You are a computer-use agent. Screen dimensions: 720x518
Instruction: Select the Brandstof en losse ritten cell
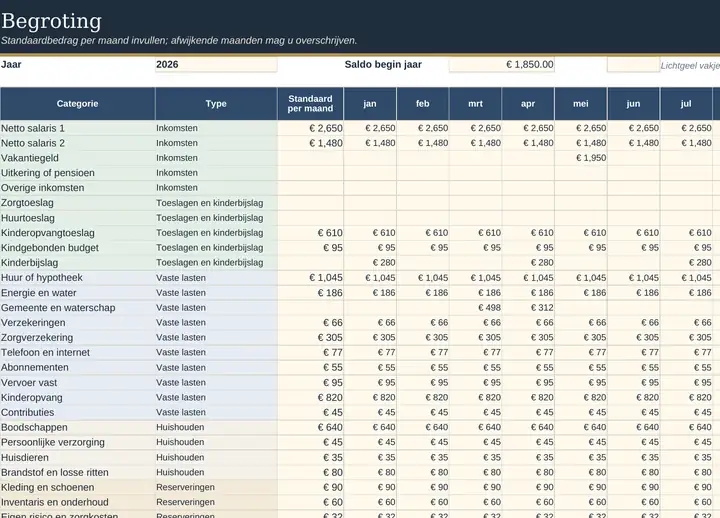(78, 473)
